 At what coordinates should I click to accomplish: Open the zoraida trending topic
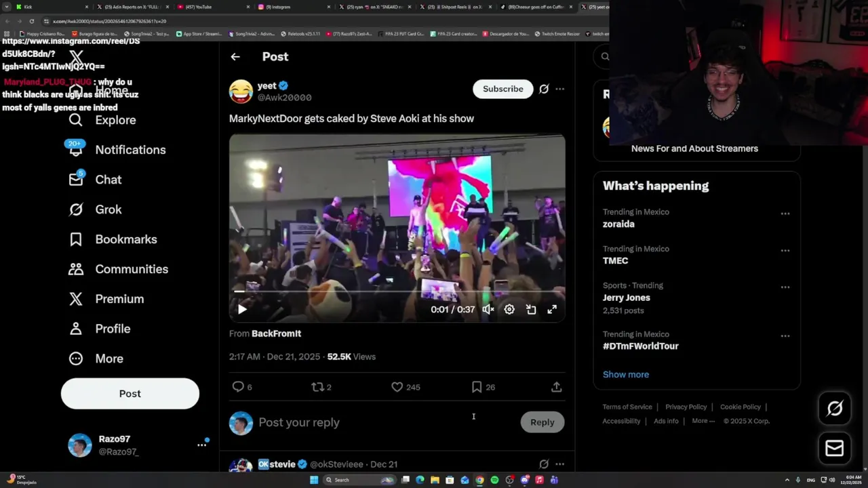point(618,224)
